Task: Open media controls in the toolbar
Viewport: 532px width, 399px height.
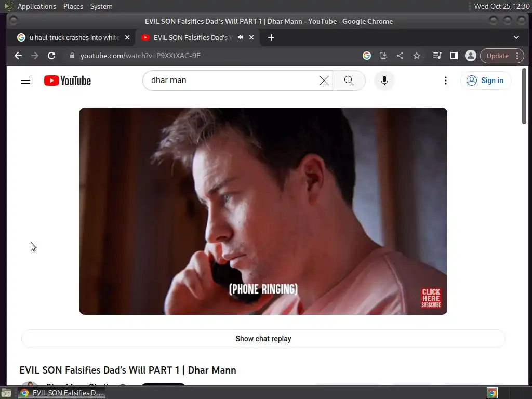Action: [x=437, y=56]
